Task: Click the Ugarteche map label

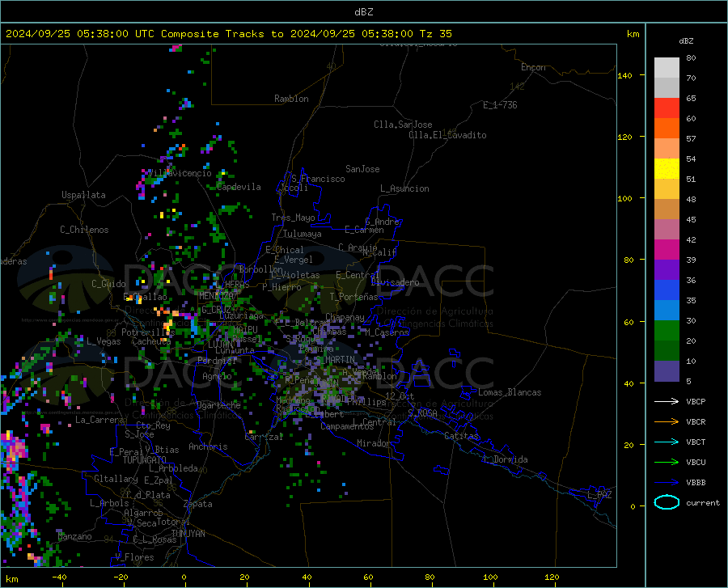Action: [x=218, y=405]
